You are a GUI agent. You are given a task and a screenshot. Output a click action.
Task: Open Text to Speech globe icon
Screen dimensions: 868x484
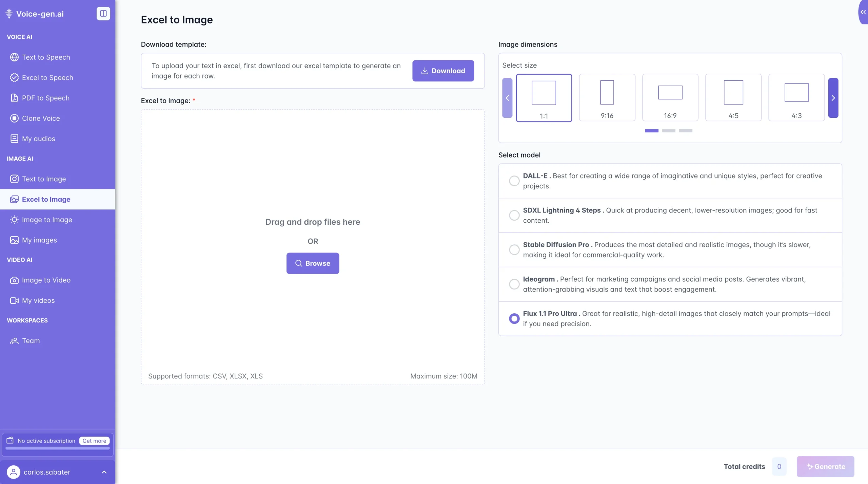coord(14,57)
